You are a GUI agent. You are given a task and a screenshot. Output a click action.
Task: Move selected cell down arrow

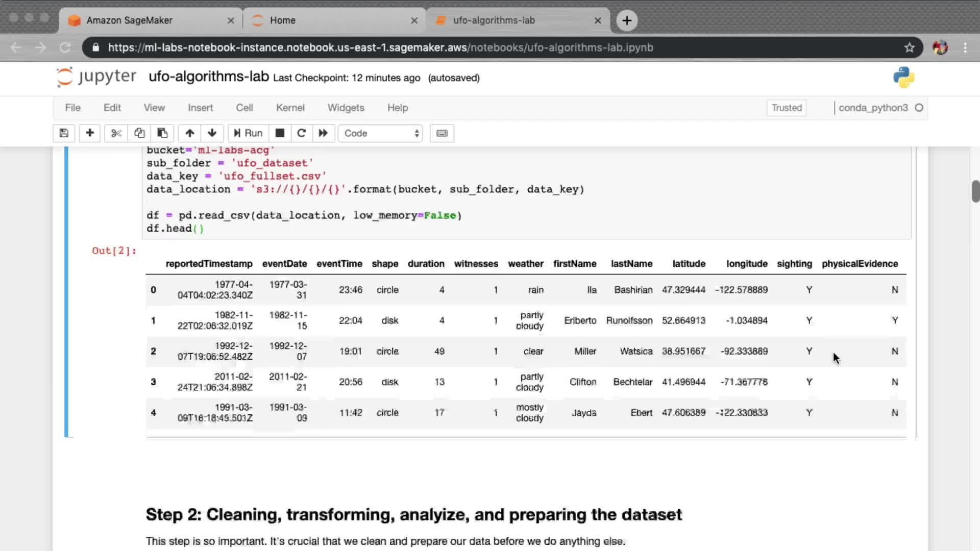pyautogui.click(x=212, y=133)
